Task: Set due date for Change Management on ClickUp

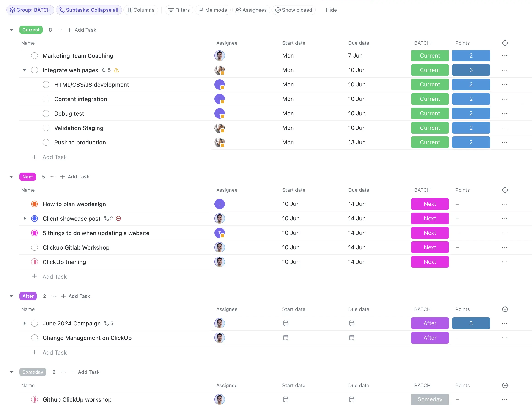Action: point(351,338)
